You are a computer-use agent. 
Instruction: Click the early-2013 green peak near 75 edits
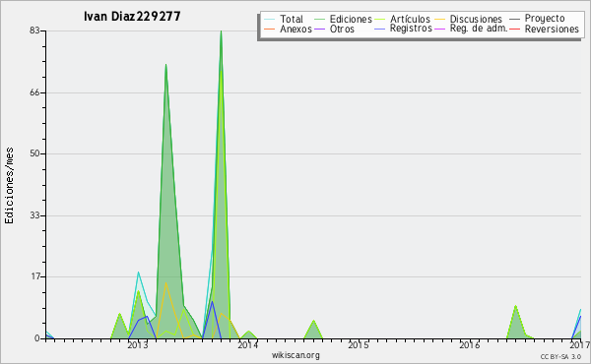[165, 65]
